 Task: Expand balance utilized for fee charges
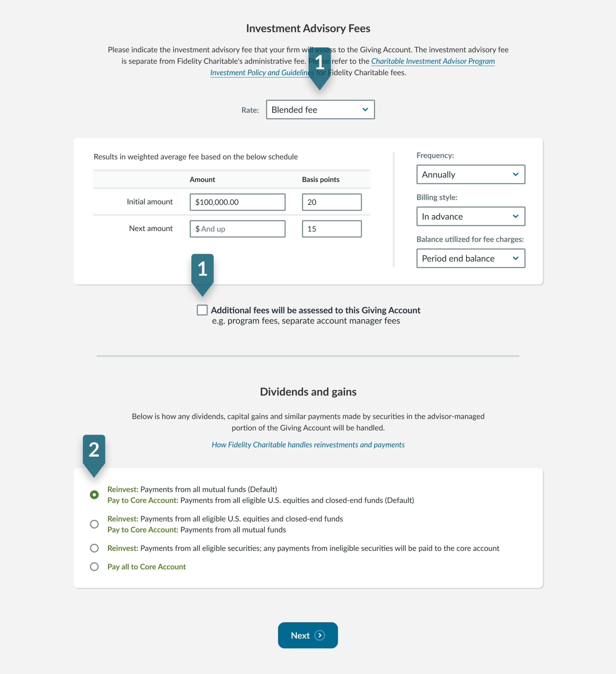coord(470,257)
